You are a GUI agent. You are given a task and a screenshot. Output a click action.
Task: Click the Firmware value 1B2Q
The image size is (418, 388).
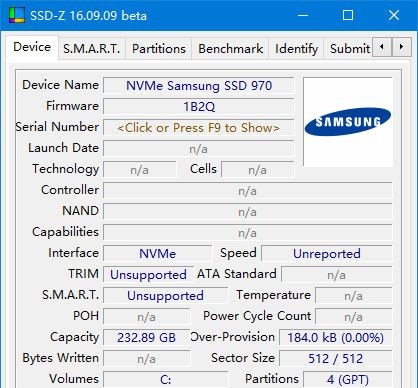[199, 107]
